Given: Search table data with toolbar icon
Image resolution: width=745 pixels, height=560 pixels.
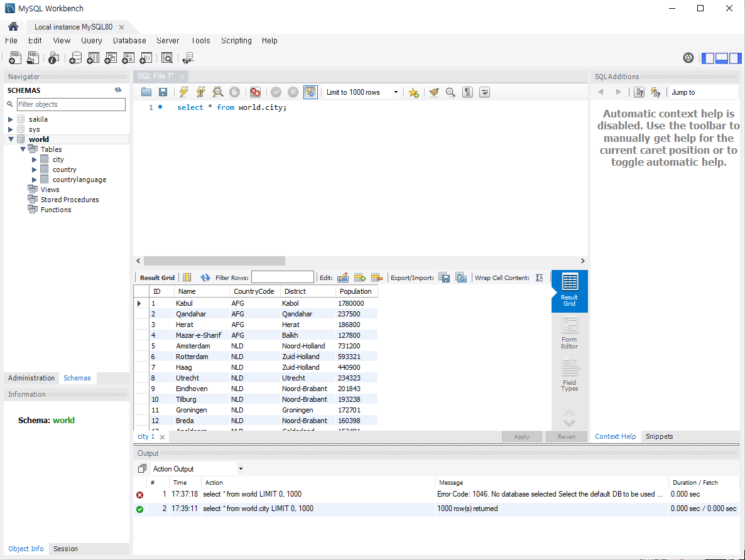Looking at the screenshot, I should pos(166,58).
